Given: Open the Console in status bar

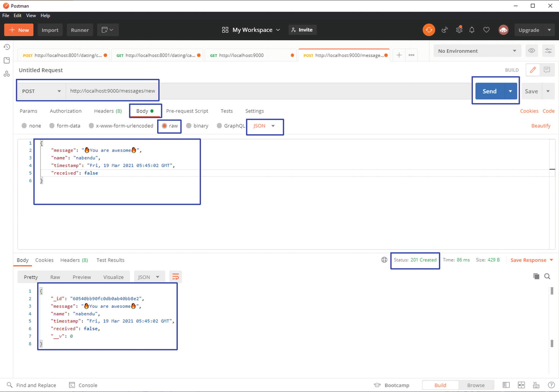Looking at the screenshot, I should coord(84,385).
